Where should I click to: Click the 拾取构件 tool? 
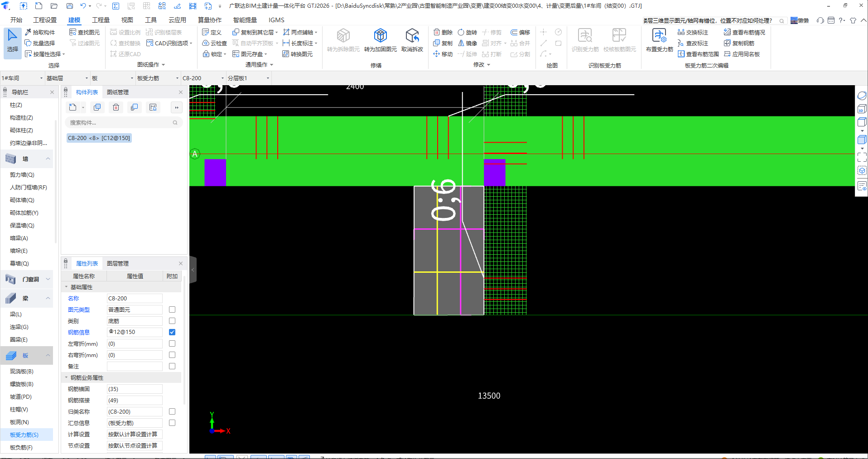click(x=40, y=32)
